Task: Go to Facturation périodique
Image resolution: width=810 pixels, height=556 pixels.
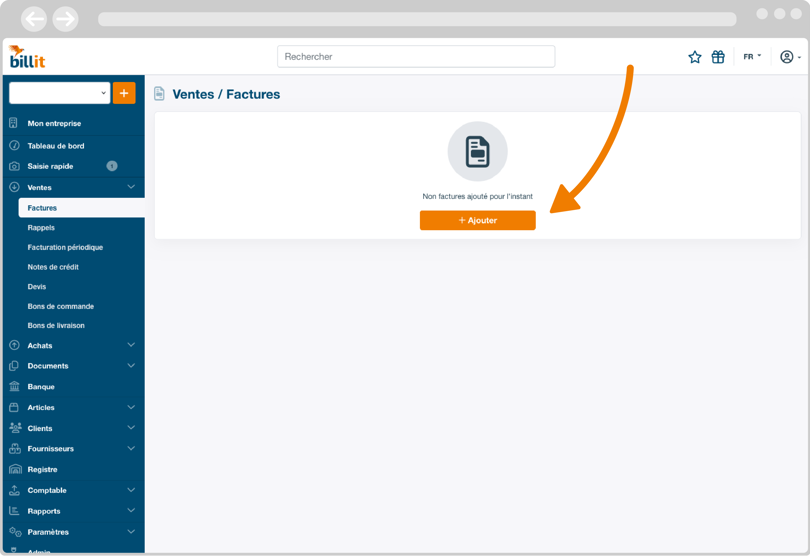Action: pyautogui.click(x=65, y=247)
